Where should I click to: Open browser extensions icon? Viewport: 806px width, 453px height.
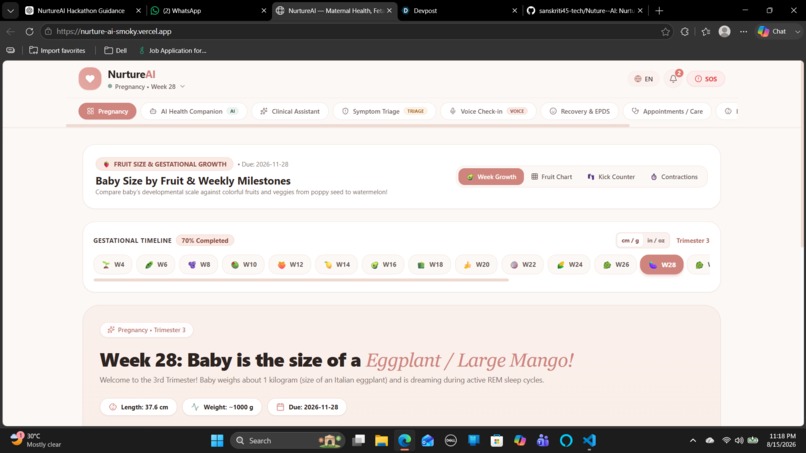[x=685, y=31]
